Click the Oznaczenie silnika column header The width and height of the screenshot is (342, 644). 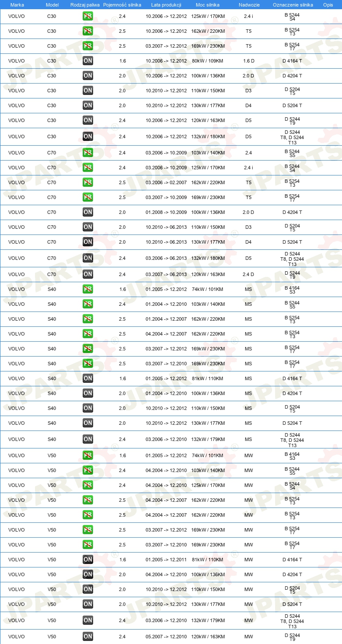[293, 4]
